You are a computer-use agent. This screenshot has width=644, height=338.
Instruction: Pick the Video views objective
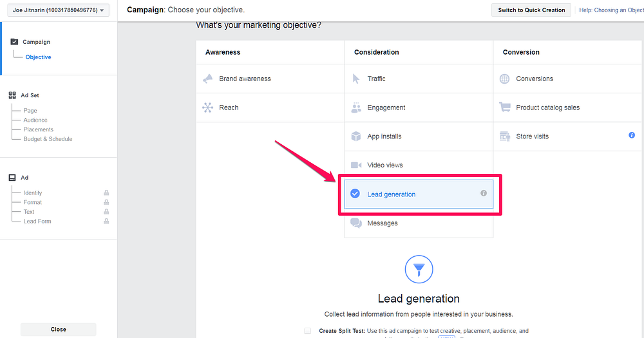click(x=419, y=165)
